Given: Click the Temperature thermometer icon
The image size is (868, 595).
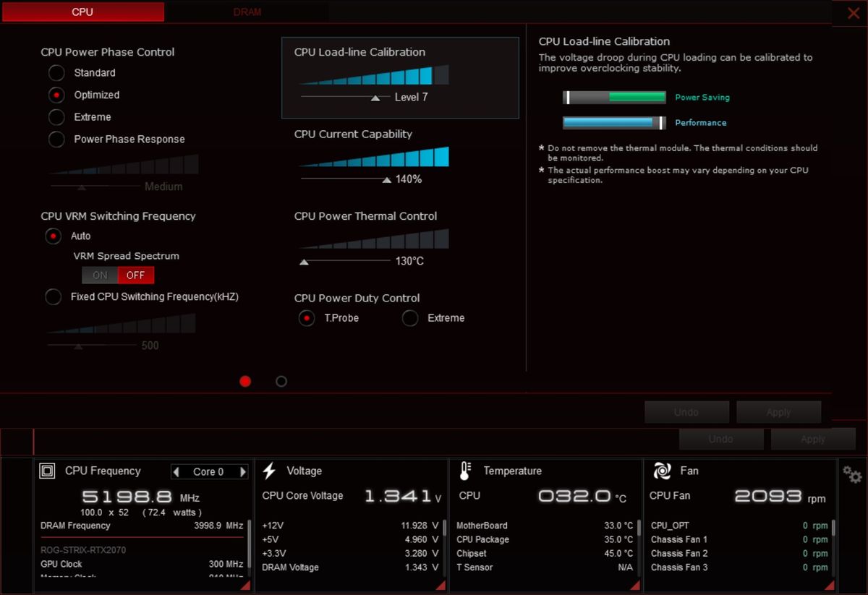Looking at the screenshot, I should click(465, 471).
